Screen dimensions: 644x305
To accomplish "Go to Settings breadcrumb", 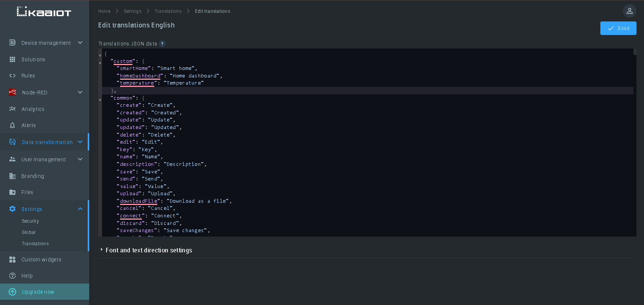I will (x=132, y=11).
